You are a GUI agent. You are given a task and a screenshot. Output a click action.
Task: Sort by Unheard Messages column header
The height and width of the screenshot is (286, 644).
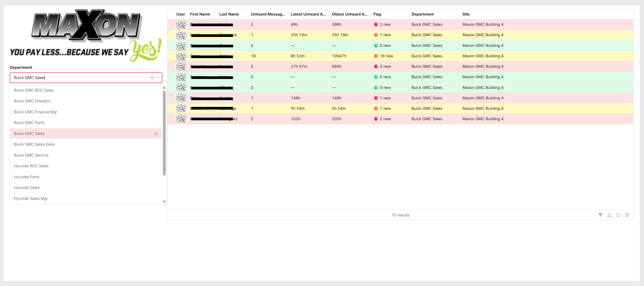[268, 14]
